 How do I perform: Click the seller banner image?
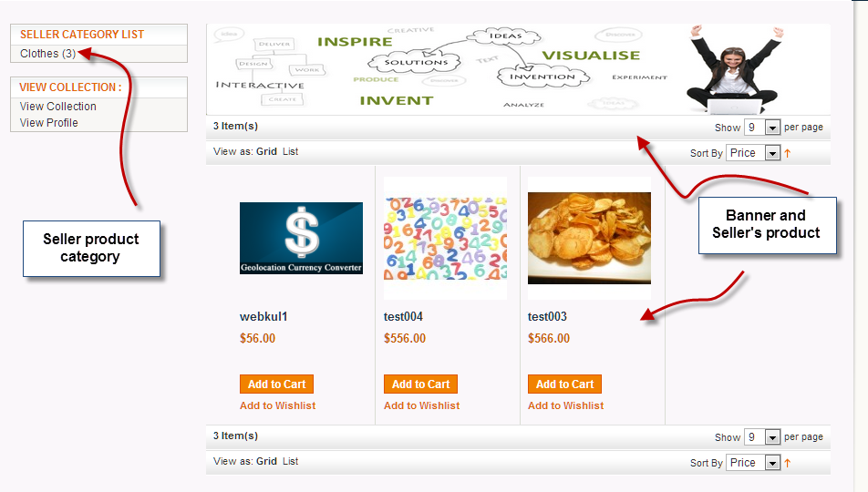518,69
